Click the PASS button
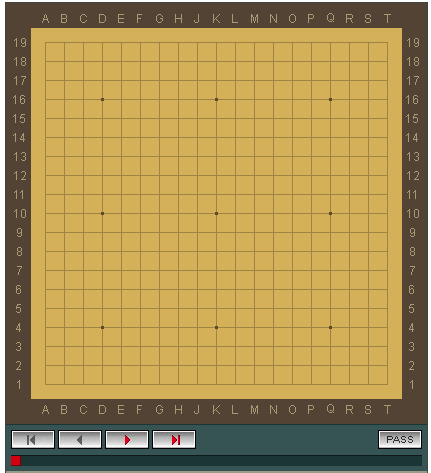 click(400, 439)
